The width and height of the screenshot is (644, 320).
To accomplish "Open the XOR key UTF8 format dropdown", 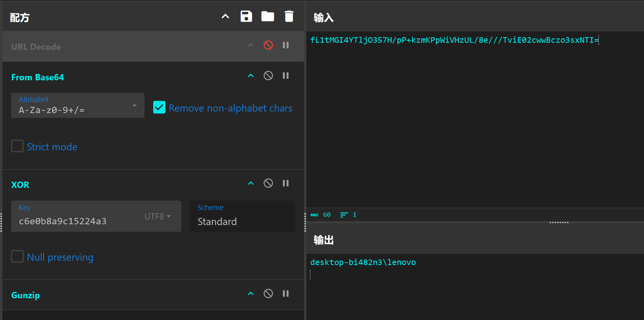I will click(158, 216).
